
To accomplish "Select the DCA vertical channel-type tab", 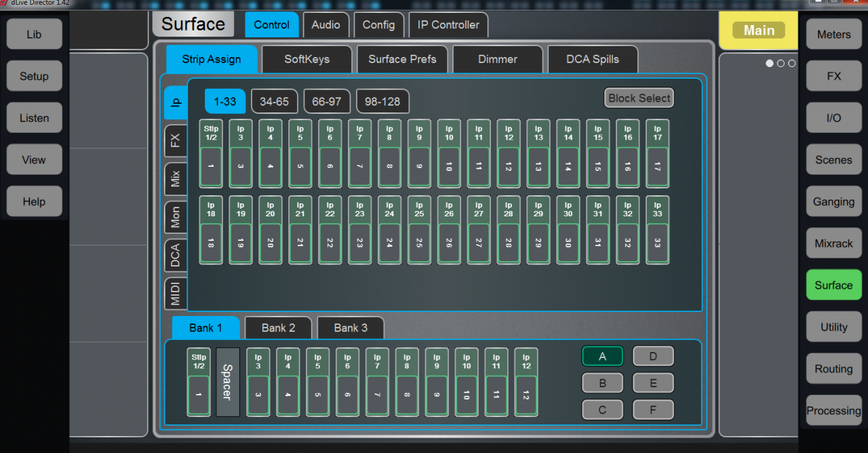I will coord(176,256).
